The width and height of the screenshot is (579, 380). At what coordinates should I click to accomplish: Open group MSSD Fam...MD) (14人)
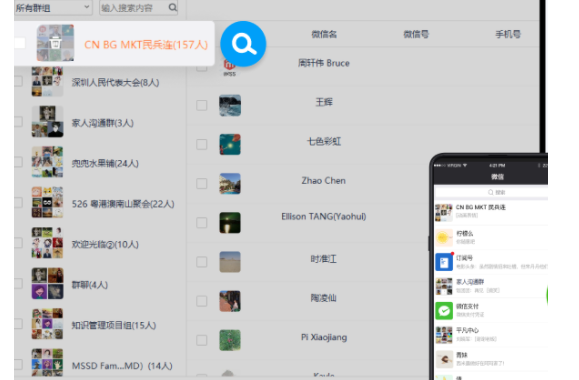122,366
